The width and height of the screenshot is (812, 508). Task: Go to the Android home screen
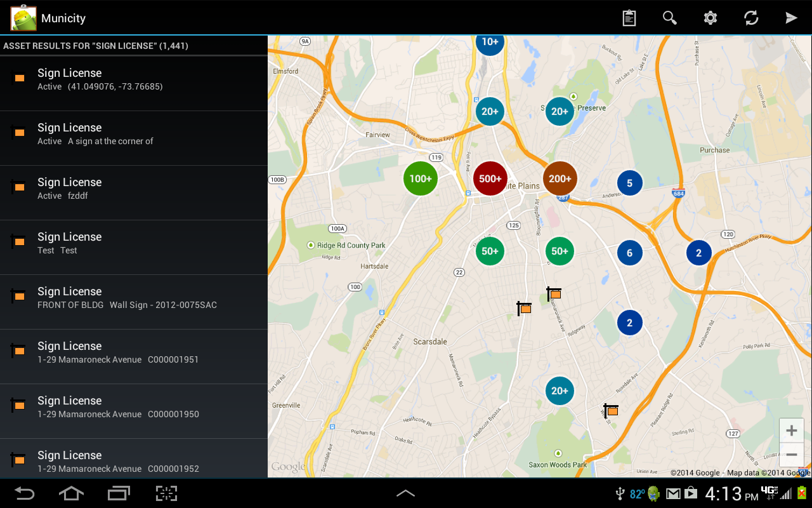coord(71,493)
